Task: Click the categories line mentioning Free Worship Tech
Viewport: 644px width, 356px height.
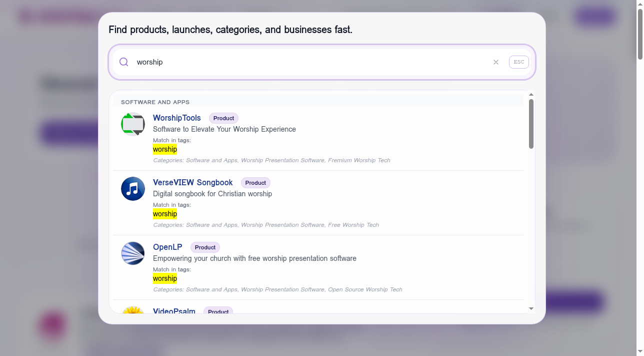Action: coord(266,225)
